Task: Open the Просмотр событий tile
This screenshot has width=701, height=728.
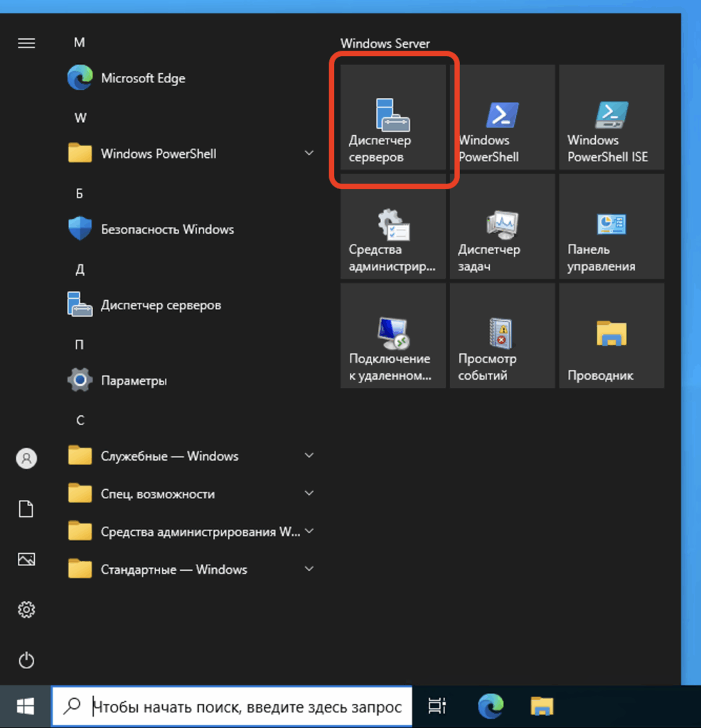Action: [x=503, y=336]
